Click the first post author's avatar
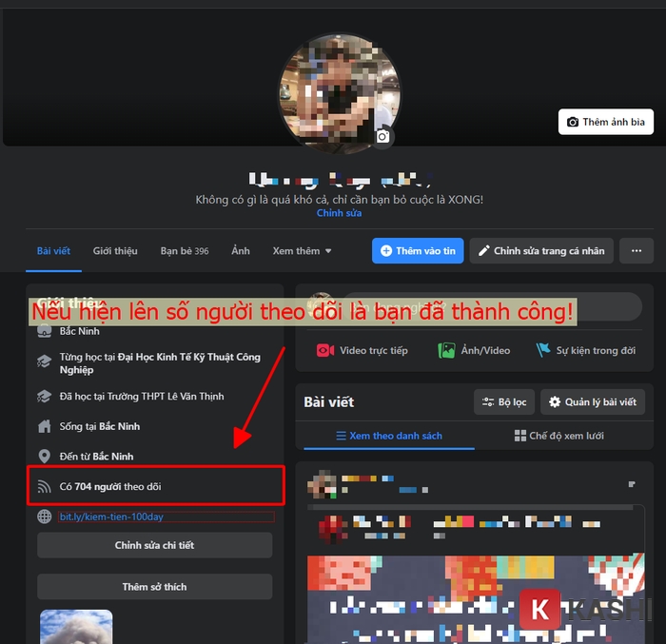The width and height of the screenshot is (666, 644). point(322,484)
